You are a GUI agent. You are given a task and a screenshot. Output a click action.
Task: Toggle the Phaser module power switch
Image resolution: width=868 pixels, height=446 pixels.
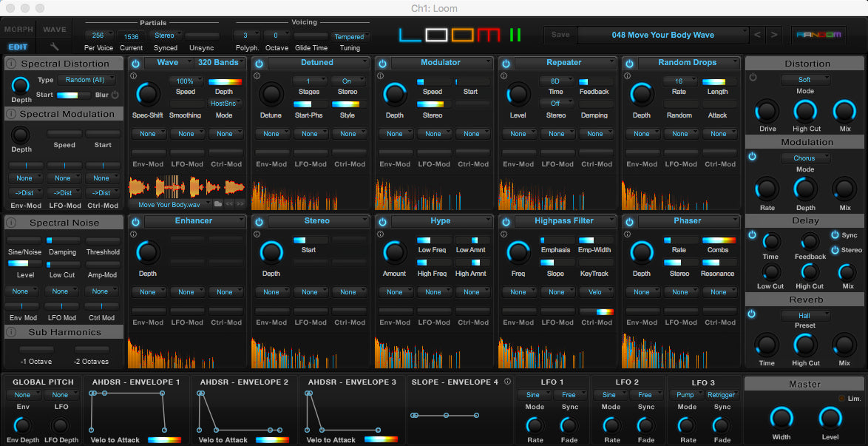coord(629,221)
